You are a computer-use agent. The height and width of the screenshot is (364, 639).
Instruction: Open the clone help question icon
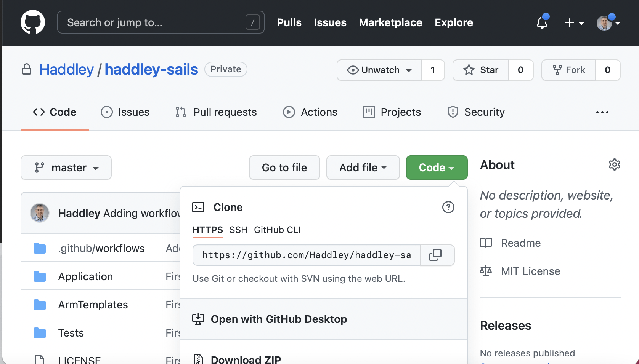tap(448, 207)
